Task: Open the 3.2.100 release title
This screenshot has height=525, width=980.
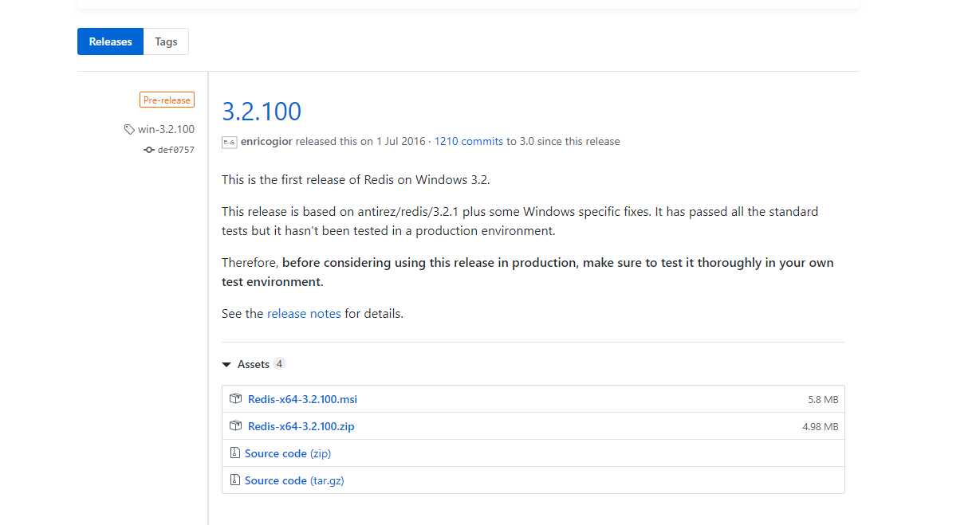Action: tap(262, 111)
